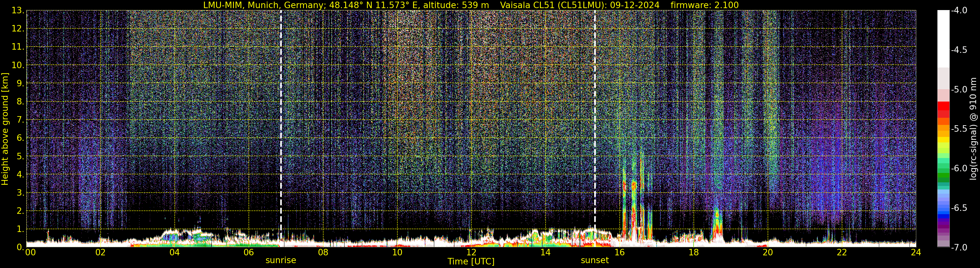This screenshot has height=268, width=980.
Task: Click the time axis tick label "06"
Action: point(248,252)
